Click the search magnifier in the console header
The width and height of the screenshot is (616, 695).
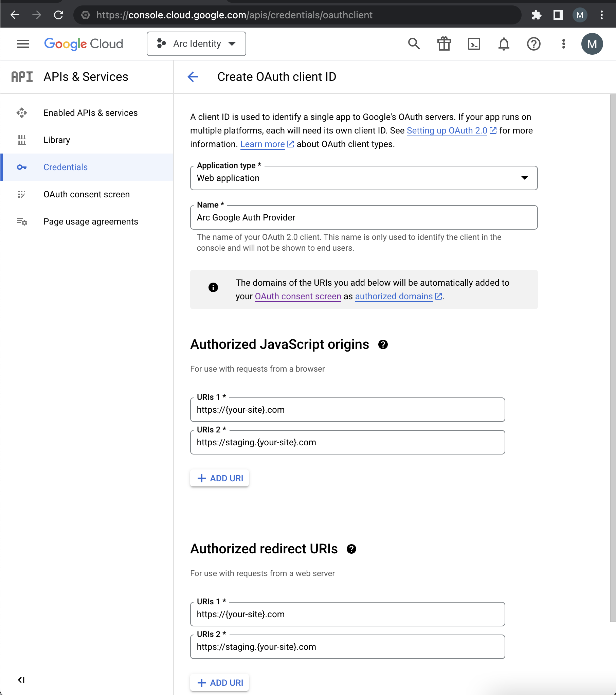[x=414, y=44]
